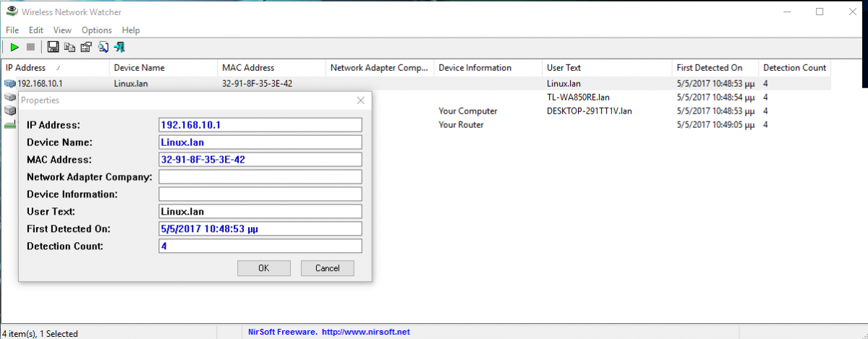Click the Device Name field in Properties
The width and height of the screenshot is (868, 339).
pos(260,142)
